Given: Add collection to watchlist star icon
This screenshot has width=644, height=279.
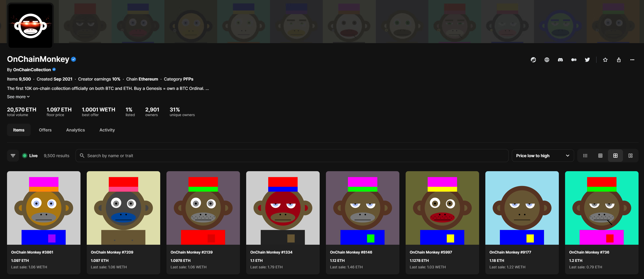Looking at the screenshot, I should (x=605, y=60).
